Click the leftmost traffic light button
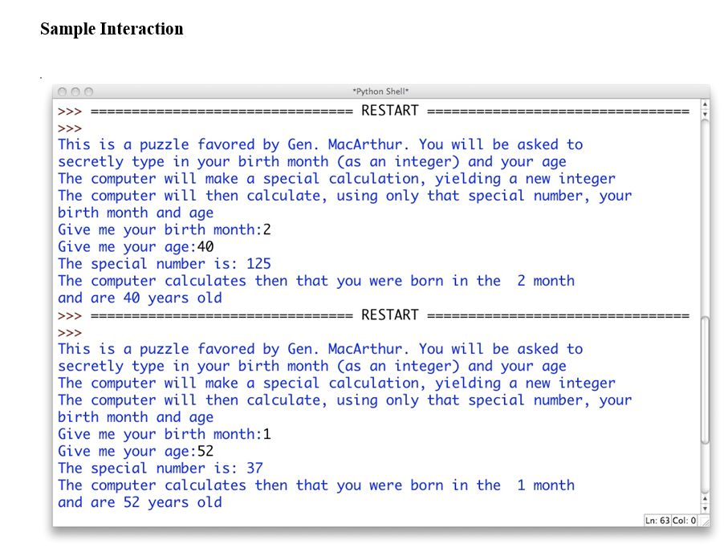The width and height of the screenshot is (728, 560). (x=62, y=91)
